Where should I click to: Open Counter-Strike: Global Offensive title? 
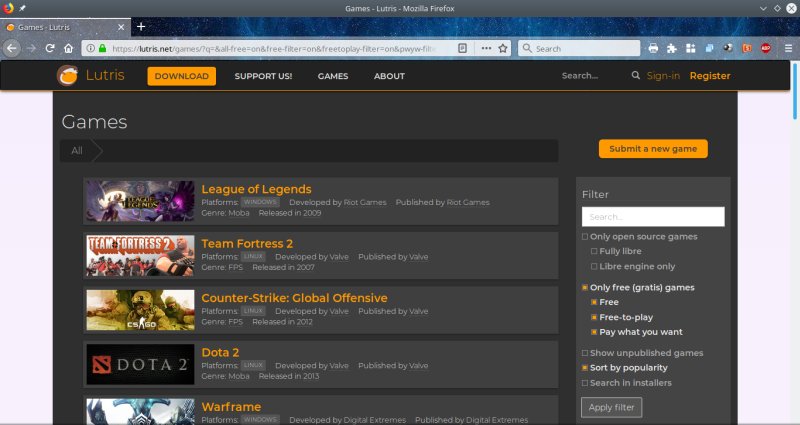pyautogui.click(x=294, y=298)
